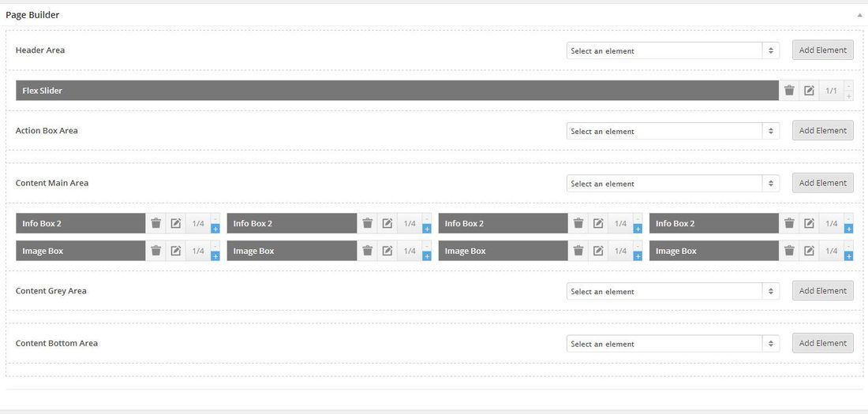The width and height of the screenshot is (868, 414).
Task: Delete the Flex Slider element
Action: tap(789, 90)
